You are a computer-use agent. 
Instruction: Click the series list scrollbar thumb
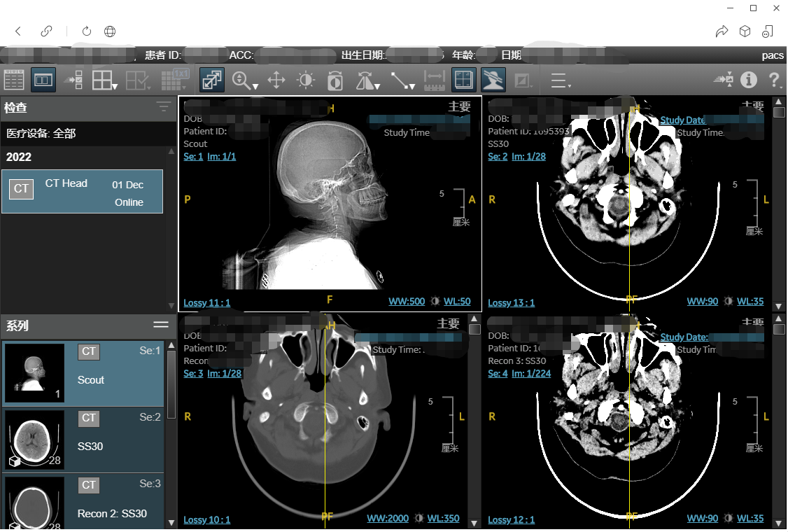(x=171, y=384)
